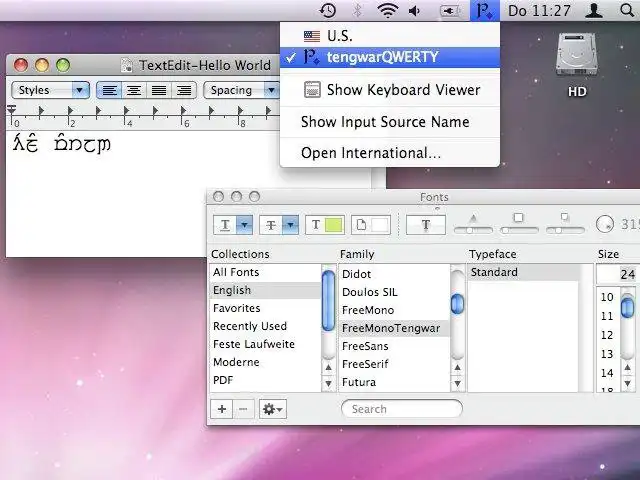
Task: Select Futura font family
Action: [394, 382]
